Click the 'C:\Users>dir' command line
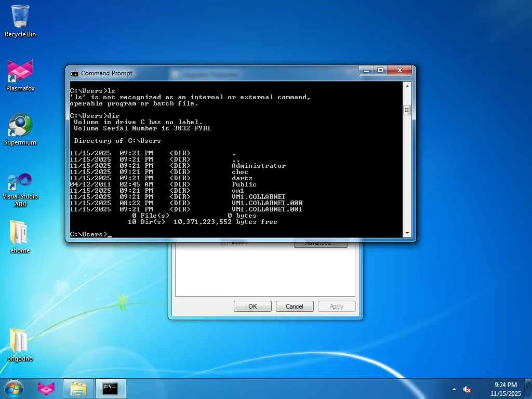Viewport: 532px width, 399px height. pyautogui.click(x=95, y=116)
